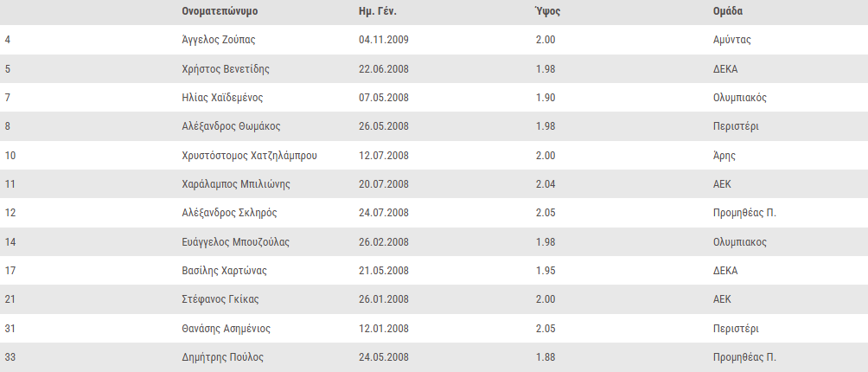Viewport: 868px width, 372px height.
Task: Select Αλέξανδρος Θωμάκος name
Action: pos(231,127)
